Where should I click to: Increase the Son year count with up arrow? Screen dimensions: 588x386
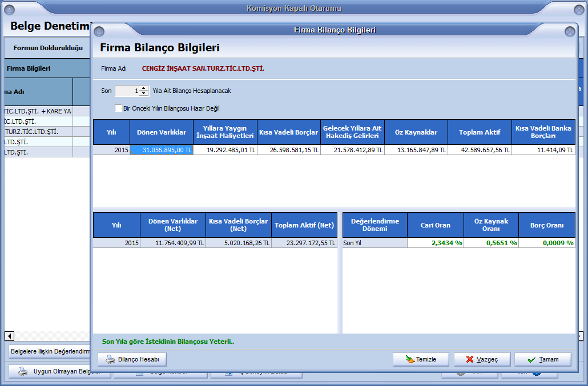click(143, 88)
